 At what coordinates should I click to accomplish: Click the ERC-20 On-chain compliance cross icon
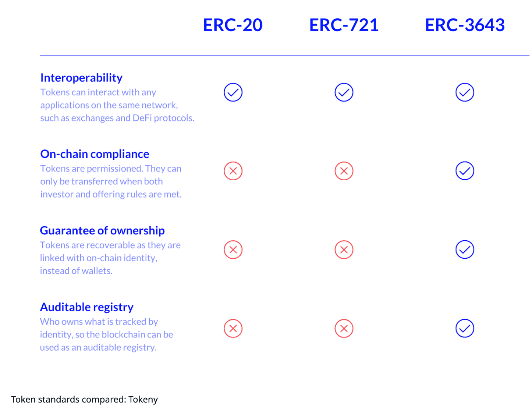[x=233, y=171]
